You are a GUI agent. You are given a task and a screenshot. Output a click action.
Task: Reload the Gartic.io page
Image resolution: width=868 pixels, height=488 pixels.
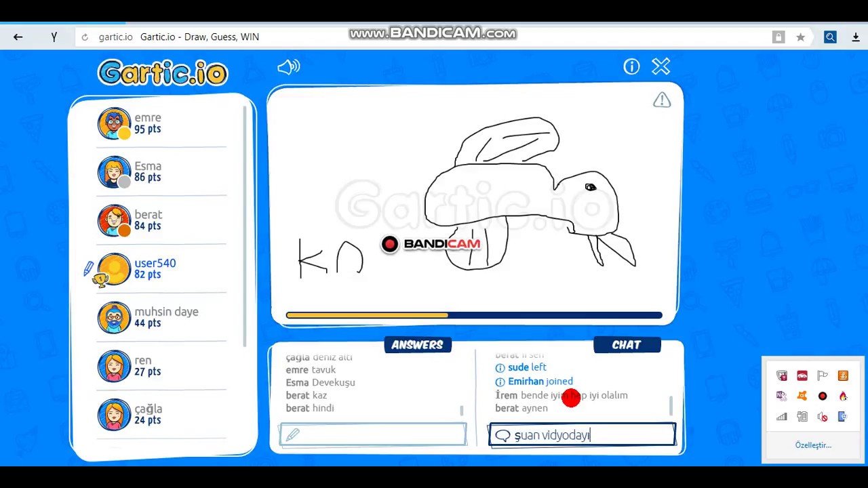coord(85,37)
